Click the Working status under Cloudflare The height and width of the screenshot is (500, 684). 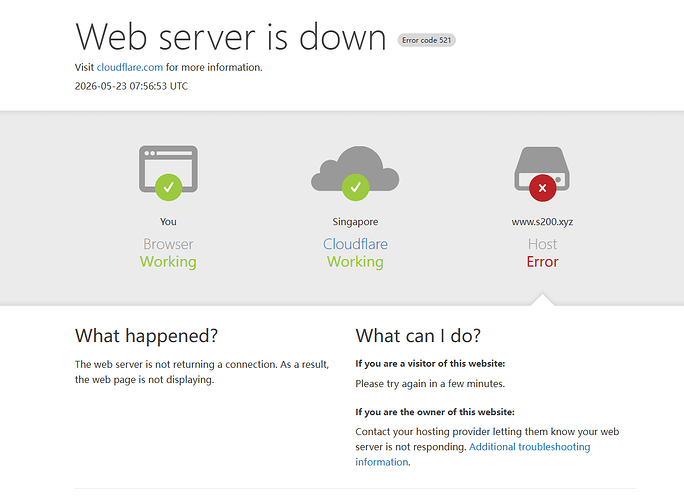tap(355, 262)
